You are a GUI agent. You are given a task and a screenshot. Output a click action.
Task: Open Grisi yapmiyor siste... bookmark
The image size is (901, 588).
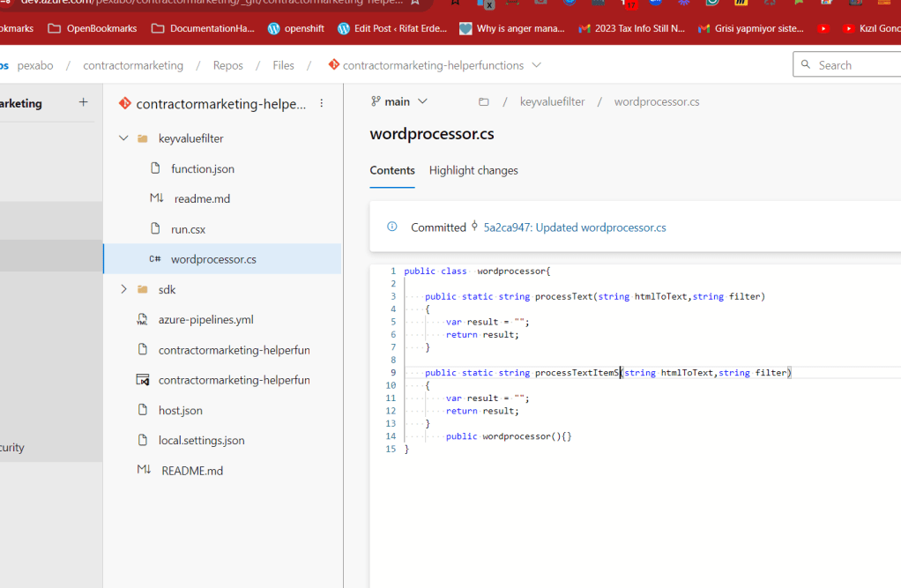[x=750, y=28]
